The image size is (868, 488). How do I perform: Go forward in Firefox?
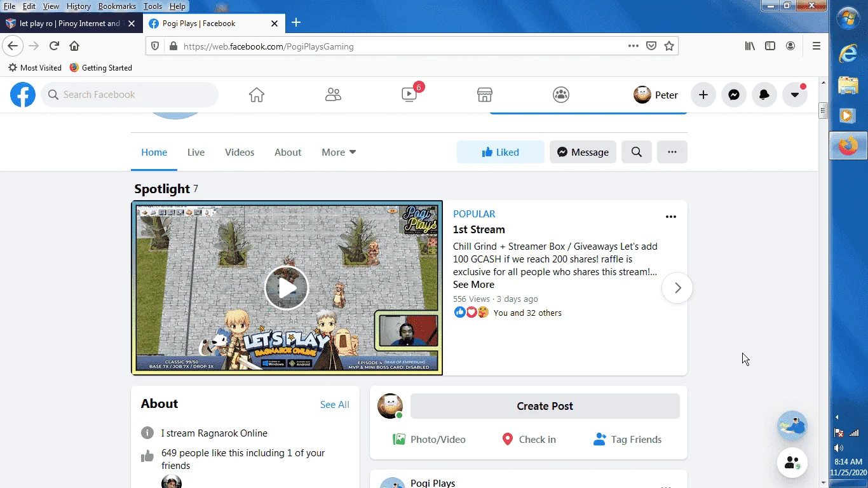pyautogui.click(x=34, y=46)
